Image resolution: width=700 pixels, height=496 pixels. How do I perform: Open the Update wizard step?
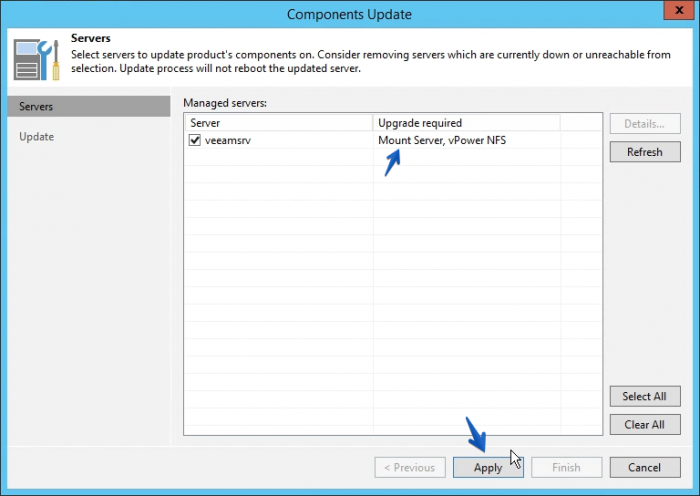37,137
